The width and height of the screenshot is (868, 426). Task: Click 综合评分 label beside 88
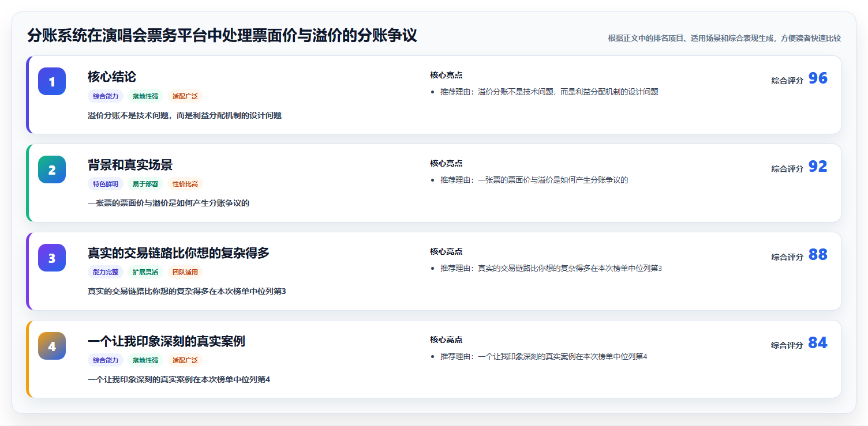tap(787, 257)
